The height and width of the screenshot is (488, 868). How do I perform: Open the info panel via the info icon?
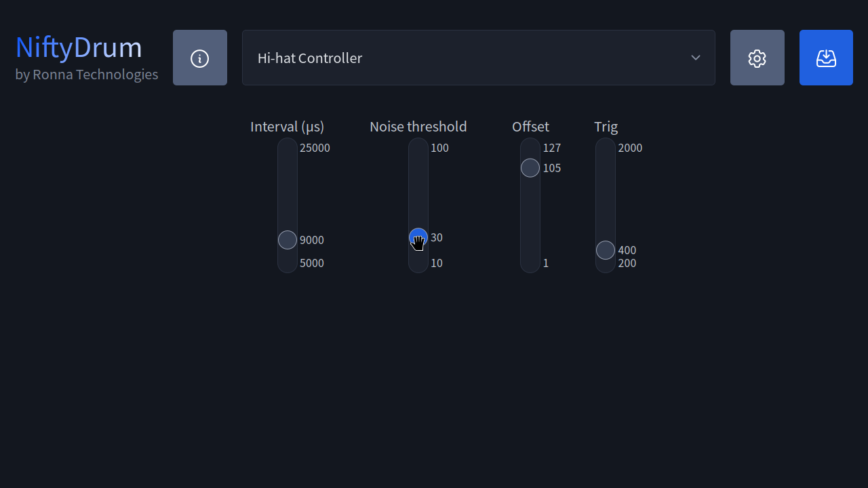(x=199, y=58)
